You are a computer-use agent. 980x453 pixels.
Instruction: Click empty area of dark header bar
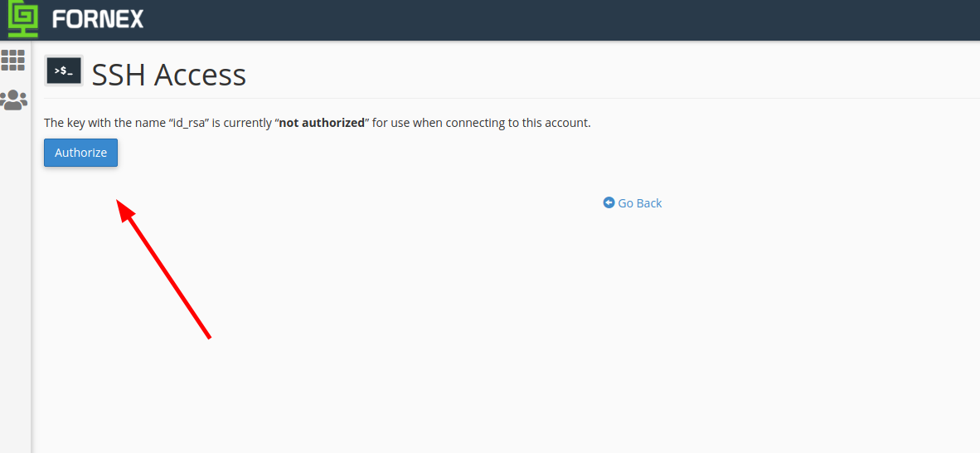[562, 20]
